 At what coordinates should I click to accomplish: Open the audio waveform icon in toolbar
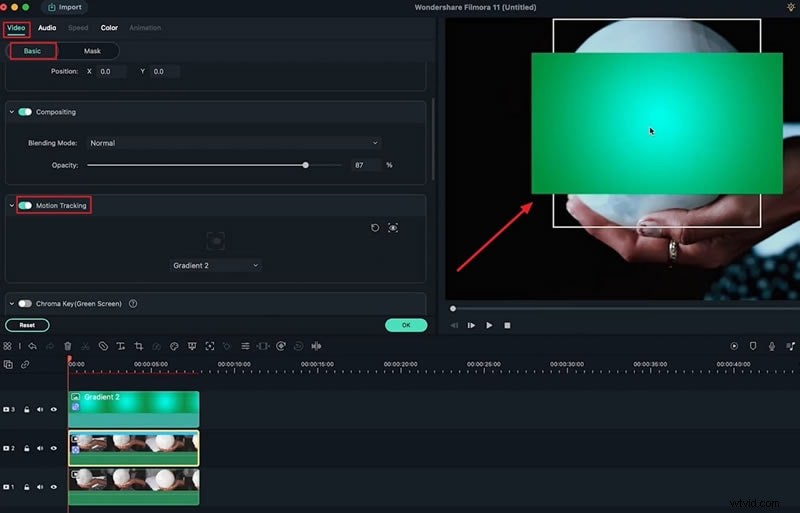(316, 346)
